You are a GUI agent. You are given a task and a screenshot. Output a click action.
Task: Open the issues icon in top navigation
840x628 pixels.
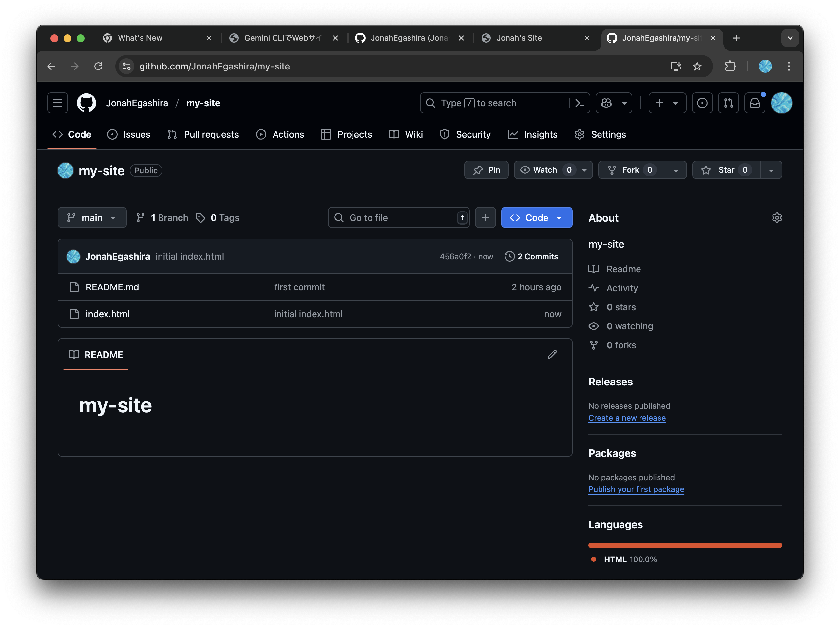702,103
